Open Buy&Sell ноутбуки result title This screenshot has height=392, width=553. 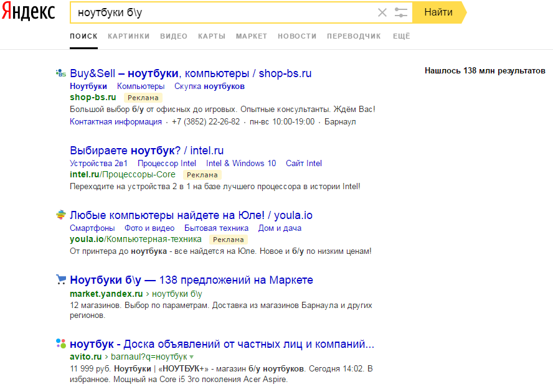click(191, 73)
